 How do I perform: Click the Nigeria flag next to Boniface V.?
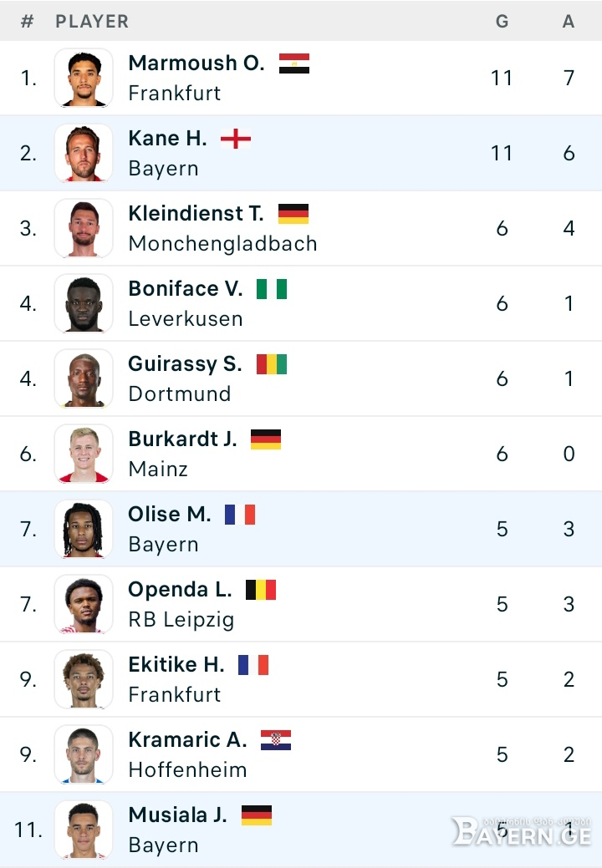pos(272,289)
